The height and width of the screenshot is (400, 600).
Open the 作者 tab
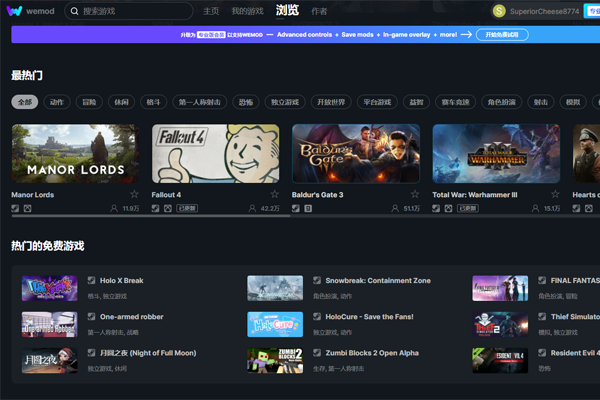[319, 11]
